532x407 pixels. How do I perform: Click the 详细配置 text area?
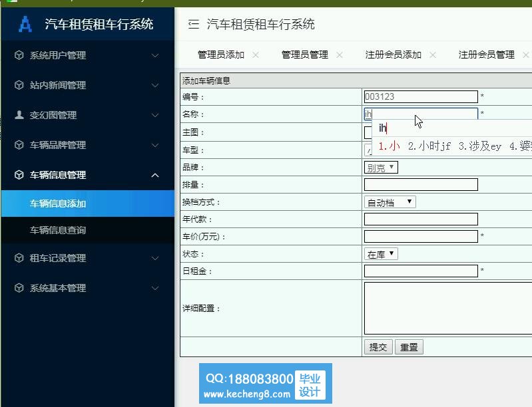(x=448, y=309)
